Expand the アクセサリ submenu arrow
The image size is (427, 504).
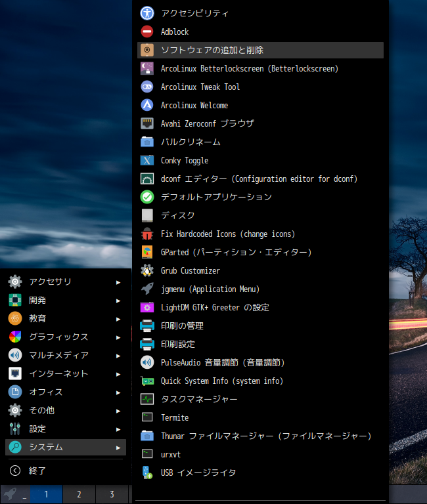118,282
